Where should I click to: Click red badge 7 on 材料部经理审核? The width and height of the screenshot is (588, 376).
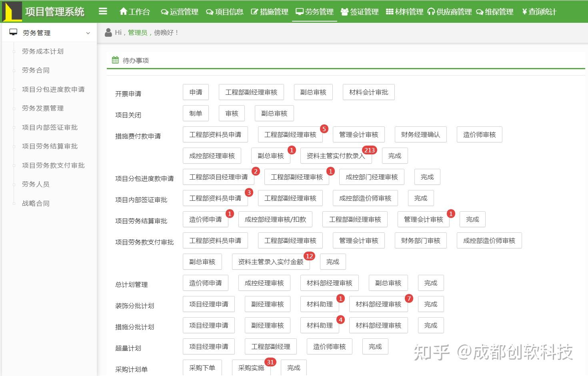tap(409, 298)
